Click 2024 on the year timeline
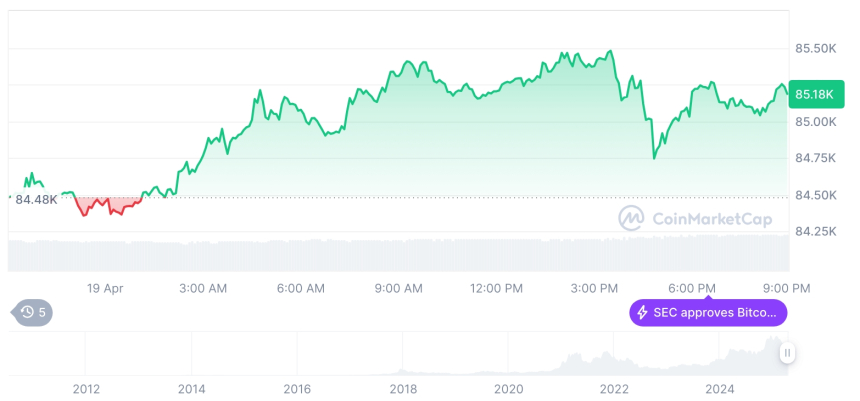The height and width of the screenshot is (401, 860). [720, 388]
